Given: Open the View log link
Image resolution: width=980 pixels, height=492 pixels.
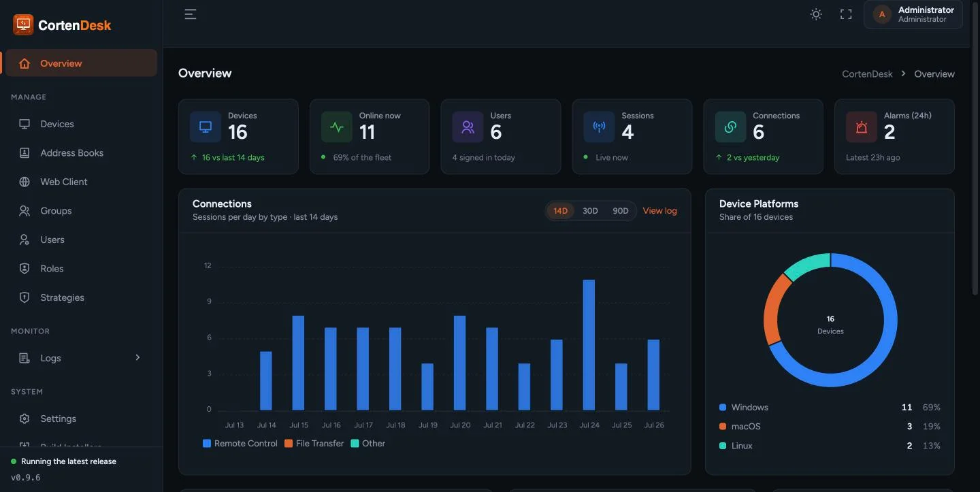Looking at the screenshot, I should (x=660, y=211).
